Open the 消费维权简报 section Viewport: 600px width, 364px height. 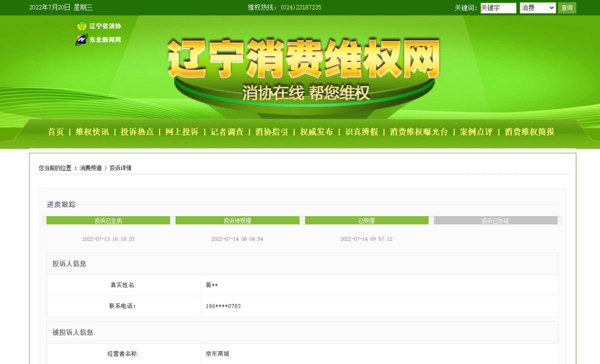(529, 132)
